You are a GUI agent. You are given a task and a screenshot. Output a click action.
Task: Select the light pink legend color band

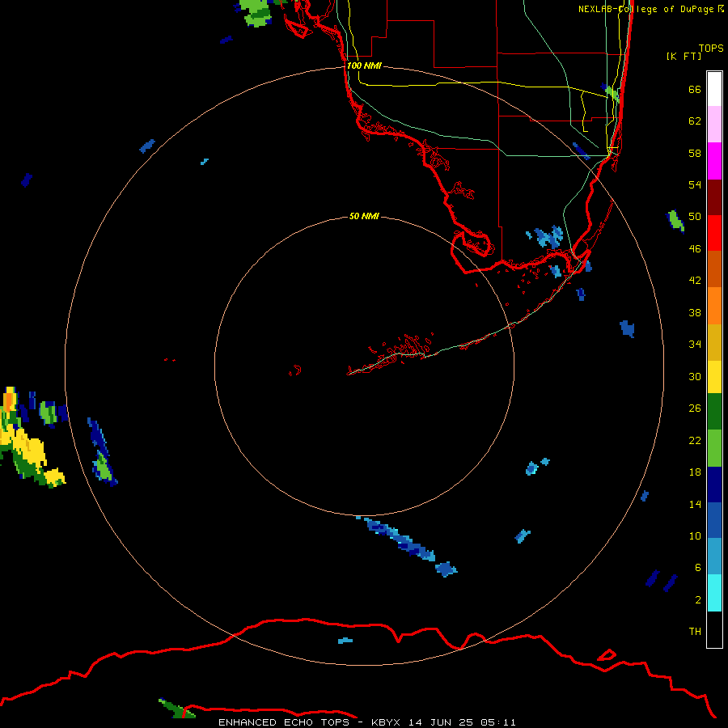coord(714,124)
